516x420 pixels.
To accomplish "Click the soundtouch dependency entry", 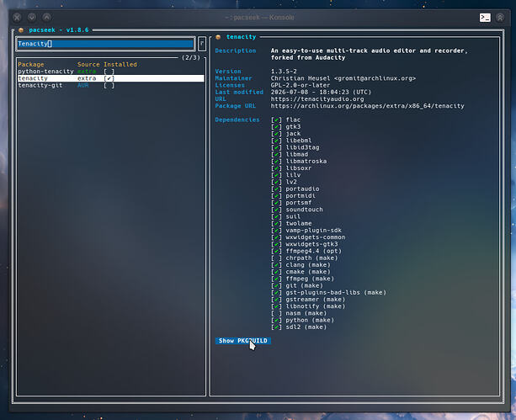I will pos(304,210).
